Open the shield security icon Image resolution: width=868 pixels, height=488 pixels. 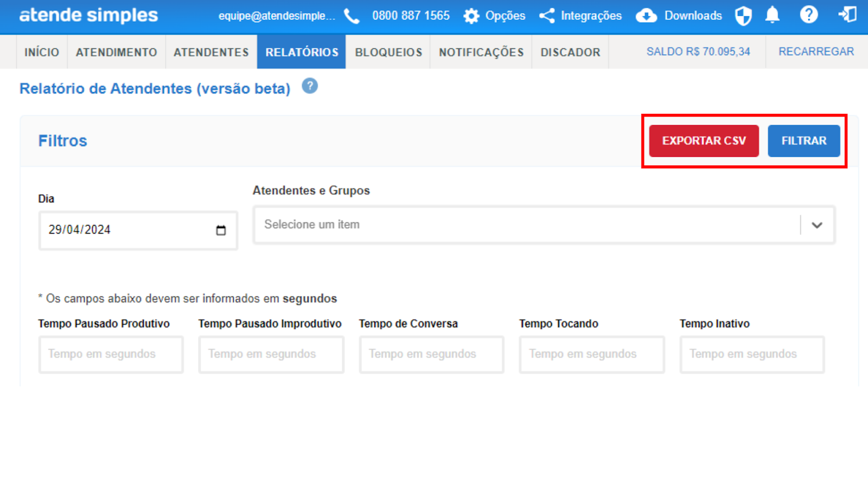pos(743,16)
